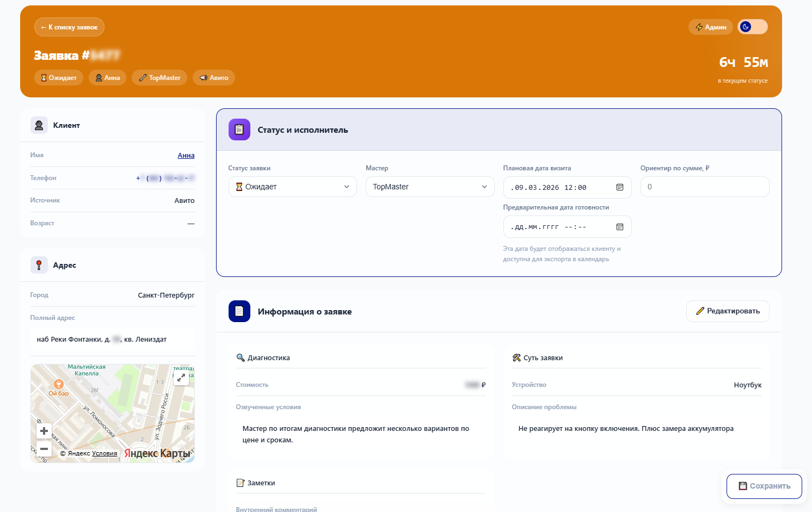The width and height of the screenshot is (812, 512).
Task: Click the clipboard icon of 'Статус и исполнитель'
Action: tap(239, 129)
